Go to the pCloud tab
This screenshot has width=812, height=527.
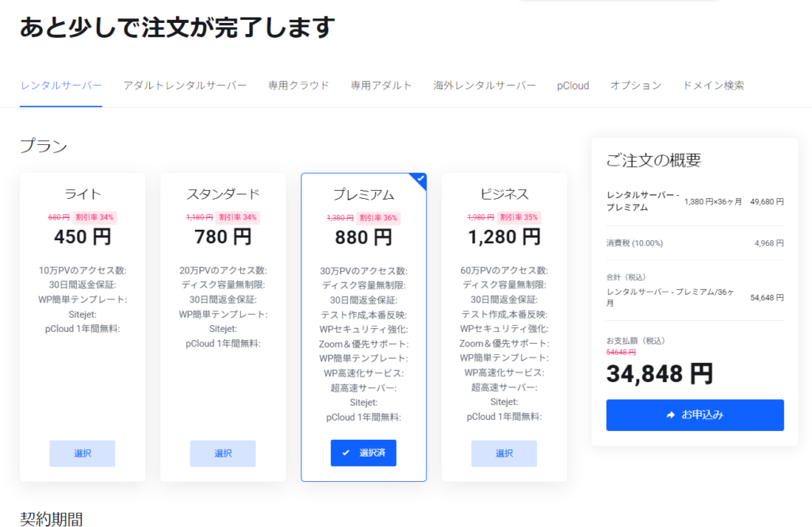tap(573, 86)
